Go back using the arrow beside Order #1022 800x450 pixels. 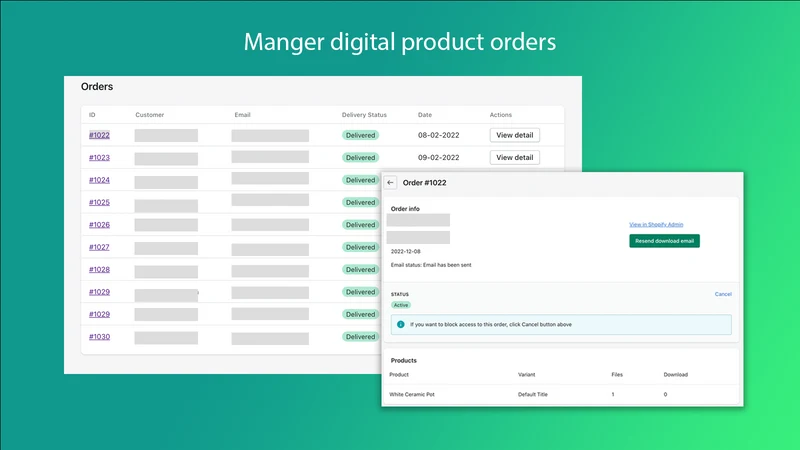390,183
